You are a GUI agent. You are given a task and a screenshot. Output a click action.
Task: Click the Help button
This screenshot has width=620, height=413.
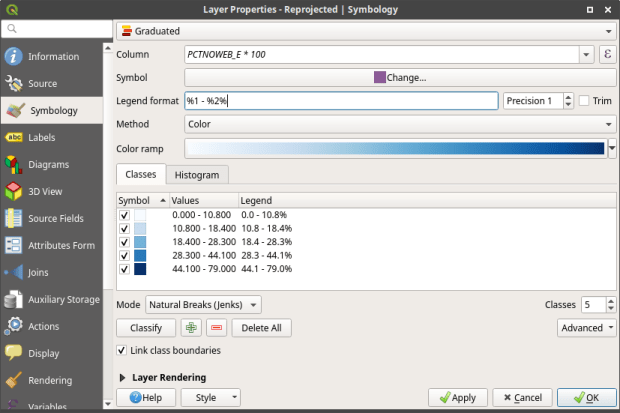[146, 397]
